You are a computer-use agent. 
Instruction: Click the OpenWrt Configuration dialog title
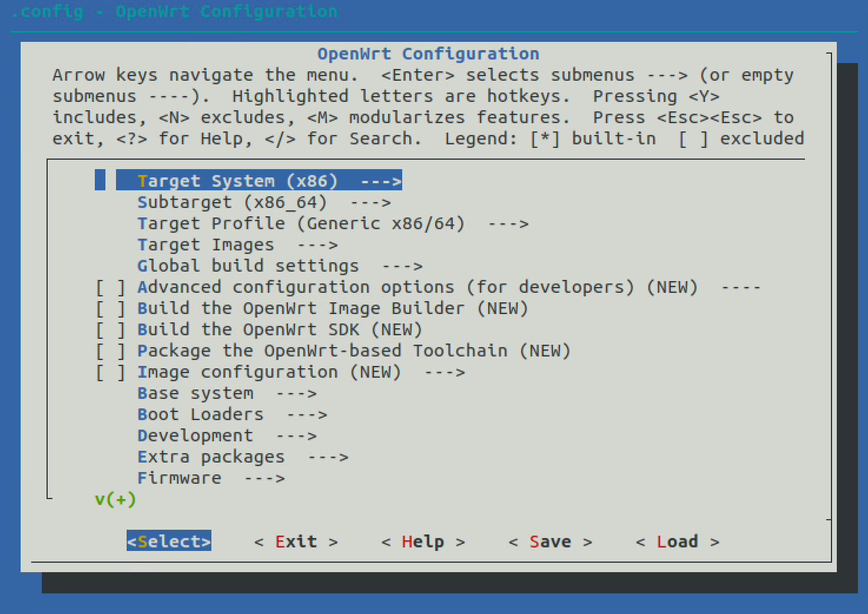(428, 54)
